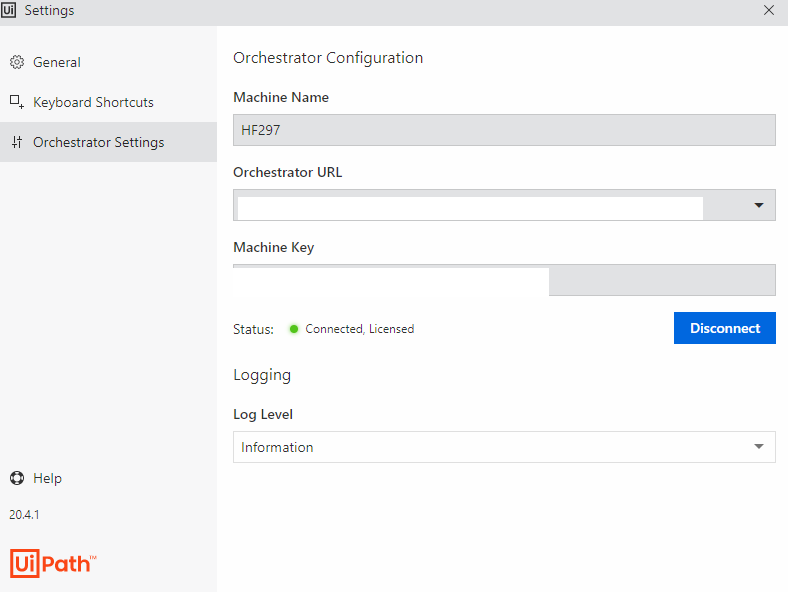Click the Machine Name field HF297
The height and width of the screenshot is (592, 788).
click(x=504, y=130)
